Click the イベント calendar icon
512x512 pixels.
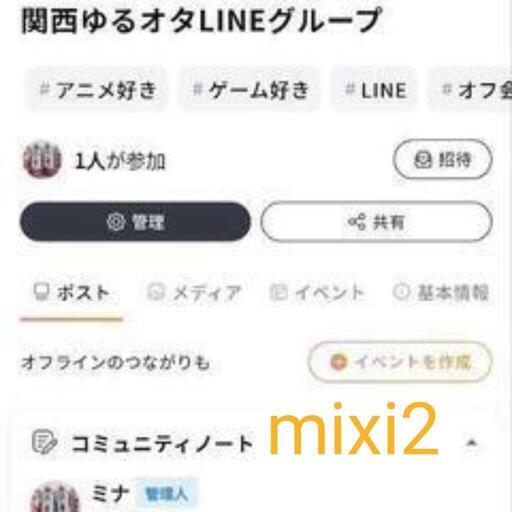(278, 292)
